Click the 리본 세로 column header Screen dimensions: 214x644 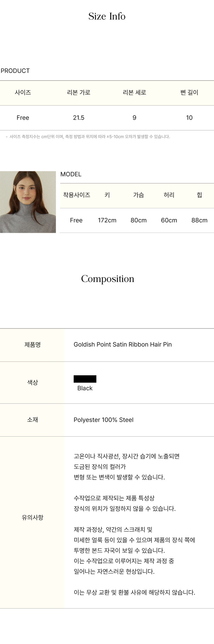point(134,93)
